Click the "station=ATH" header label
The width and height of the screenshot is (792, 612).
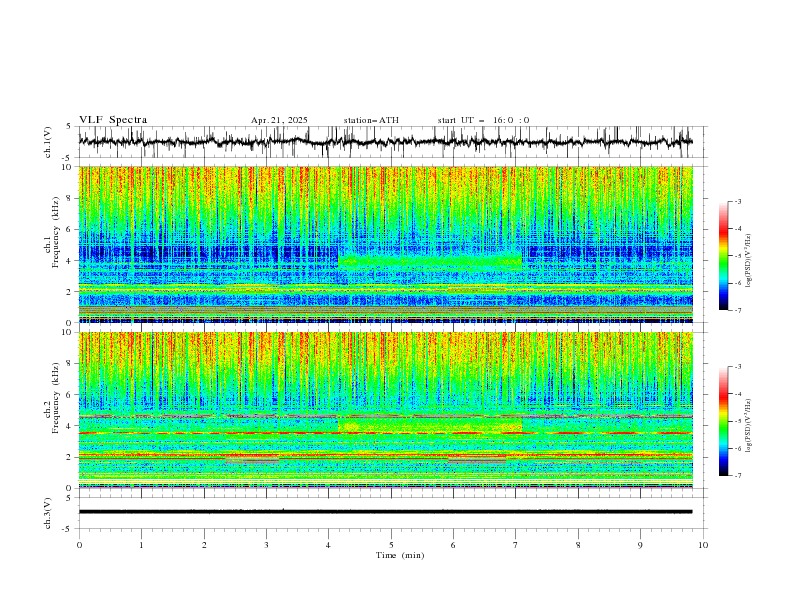click(371, 120)
